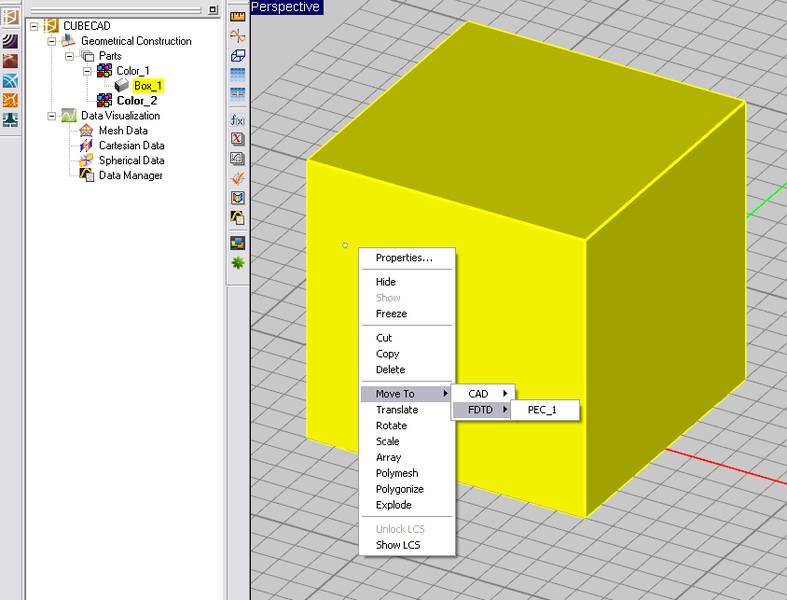Screen dimensions: 787x600
Task: Select Spherical Data in the tree
Action: (x=131, y=161)
